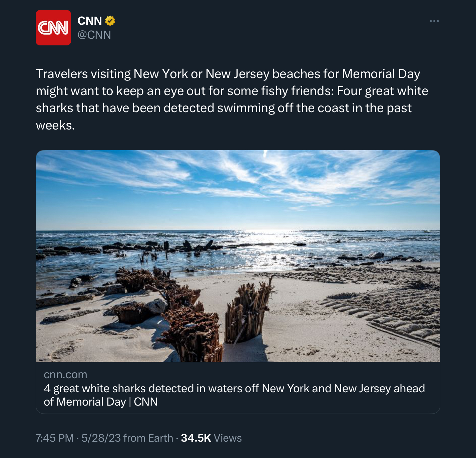476x458 pixels.
Task: Open the three-dot more options menu
Action: click(434, 21)
